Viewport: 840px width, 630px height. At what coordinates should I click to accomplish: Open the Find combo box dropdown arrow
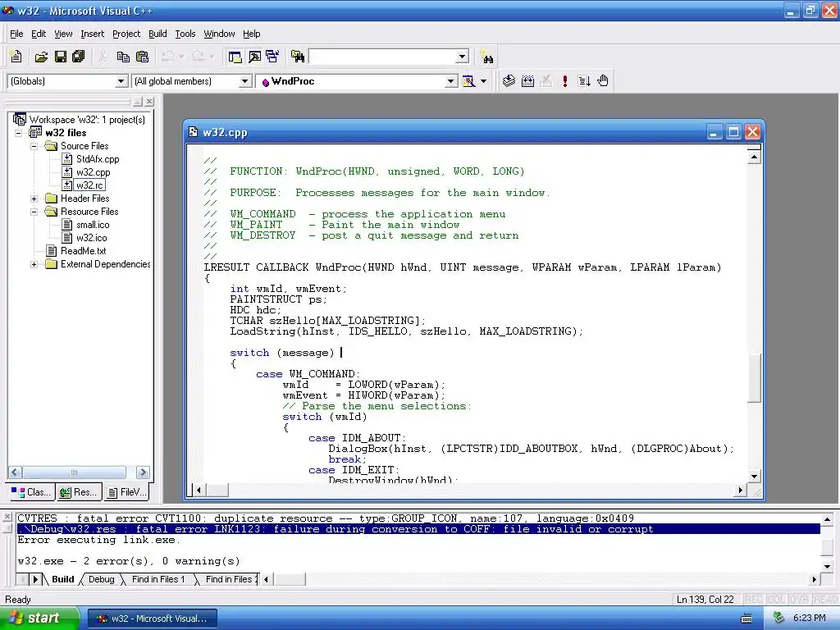tap(463, 57)
